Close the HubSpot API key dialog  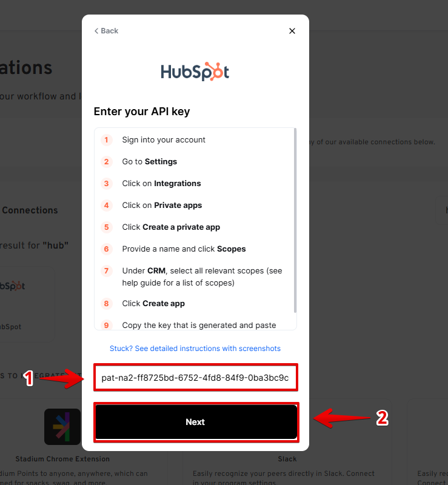pos(292,31)
